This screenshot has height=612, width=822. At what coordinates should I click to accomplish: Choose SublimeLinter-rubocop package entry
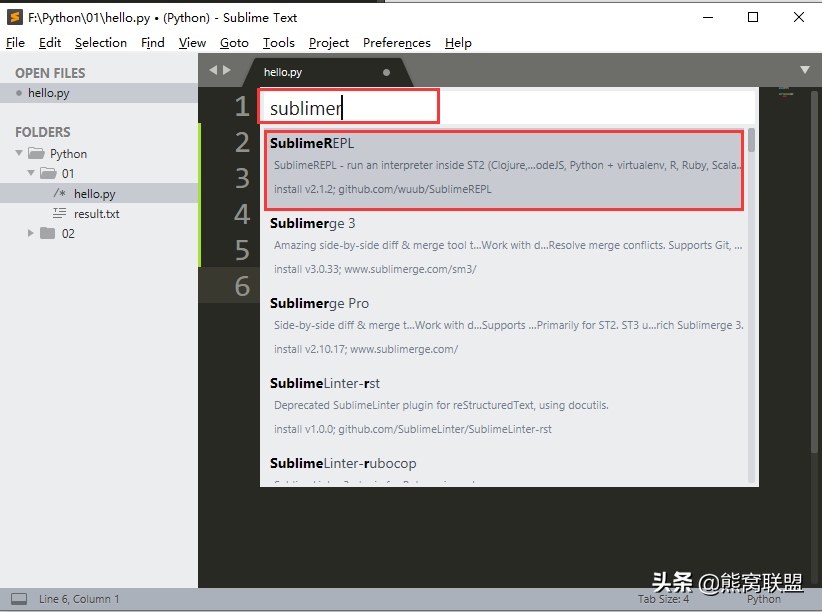tap(504, 468)
